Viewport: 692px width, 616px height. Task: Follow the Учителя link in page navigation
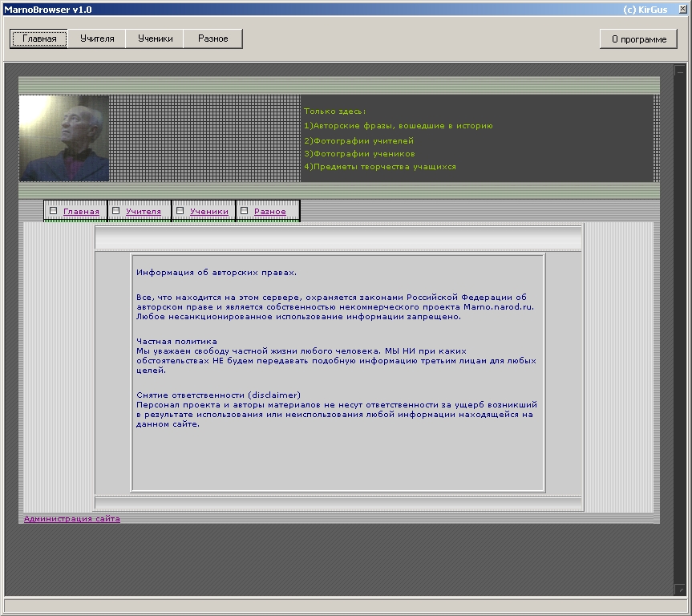pyautogui.click(x=144, y=212)
